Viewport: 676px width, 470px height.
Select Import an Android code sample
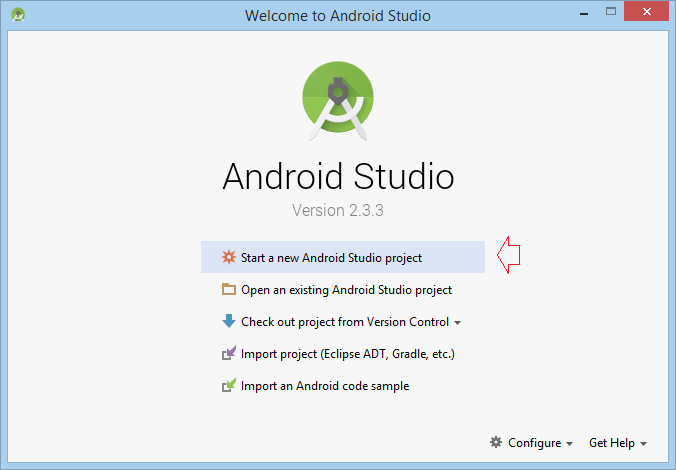coord(343,385)
